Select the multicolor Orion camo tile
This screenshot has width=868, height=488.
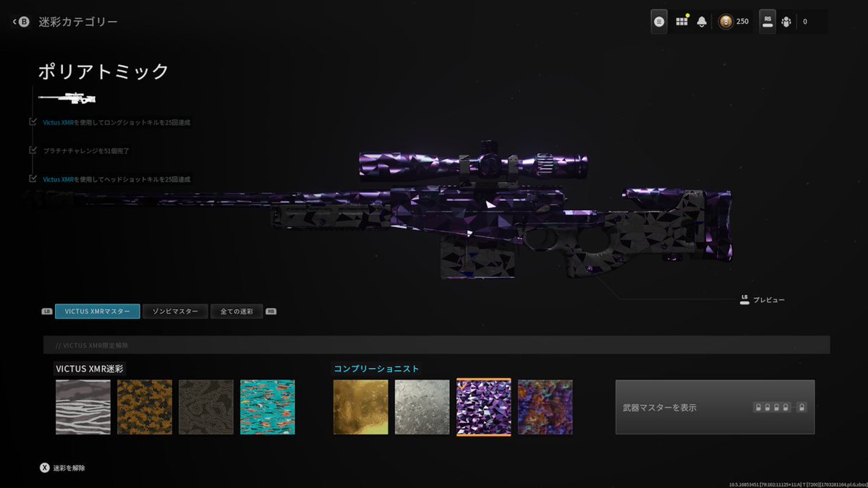pyautogui.click(x=545, y=407)
